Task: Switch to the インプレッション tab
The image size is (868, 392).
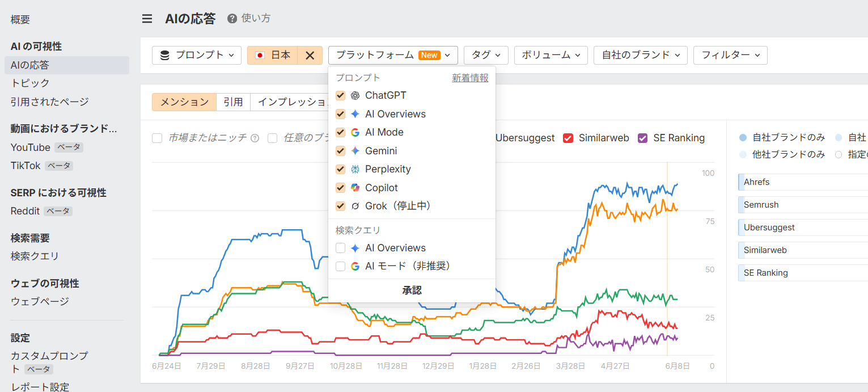Action: point(290,102)
